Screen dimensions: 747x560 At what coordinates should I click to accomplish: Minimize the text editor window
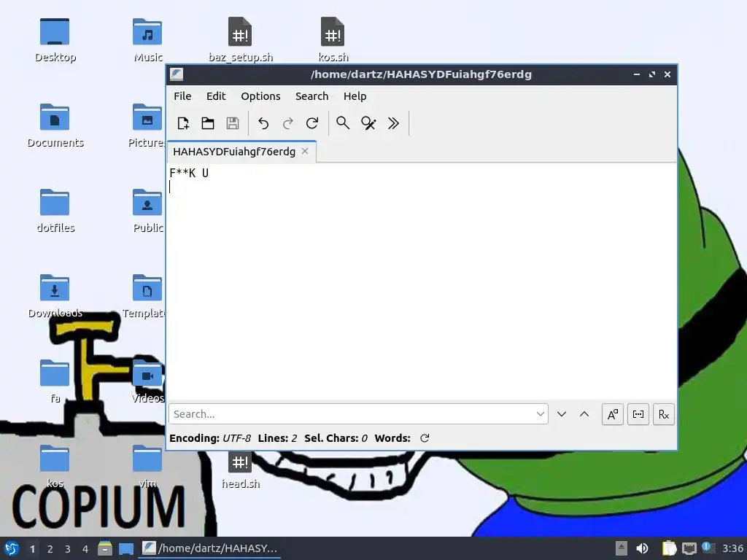point(636,74)
